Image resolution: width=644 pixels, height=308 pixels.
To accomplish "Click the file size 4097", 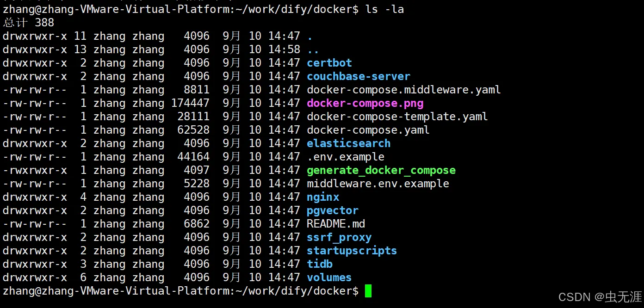I will tap(197, 170).
